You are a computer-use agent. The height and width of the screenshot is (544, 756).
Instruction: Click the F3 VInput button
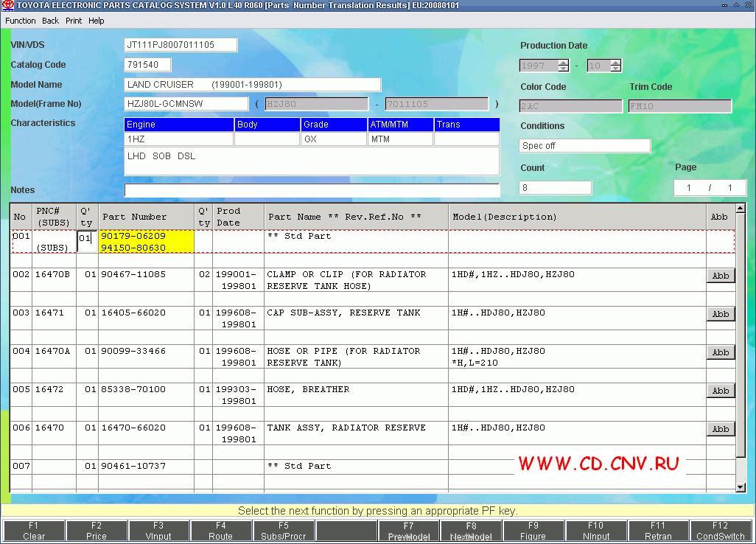point(158,531)
